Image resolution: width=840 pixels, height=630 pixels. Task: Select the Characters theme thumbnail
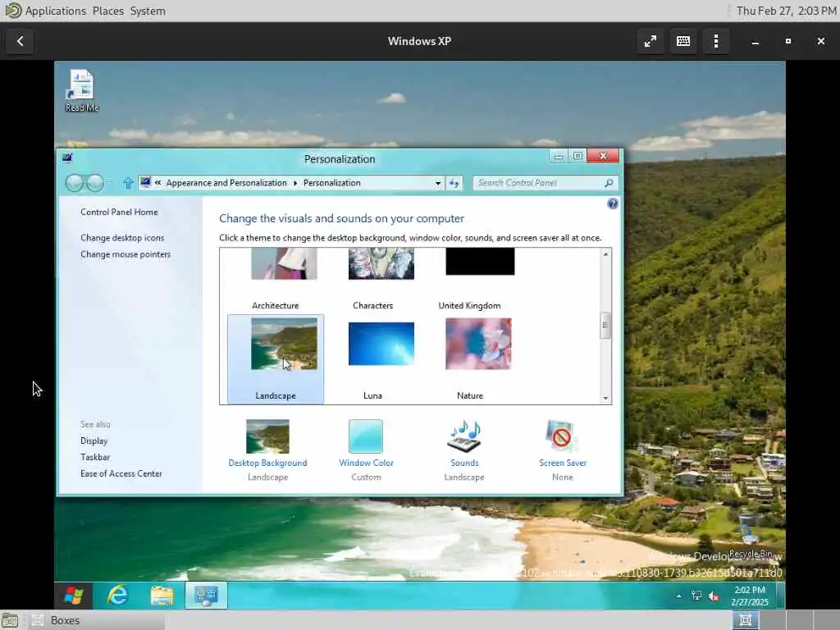pos(381,263)
